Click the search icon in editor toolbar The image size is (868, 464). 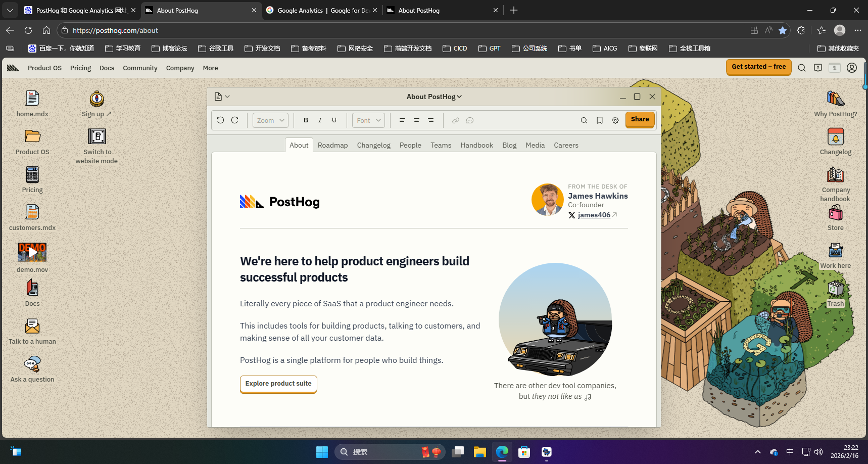coord(584,120)
